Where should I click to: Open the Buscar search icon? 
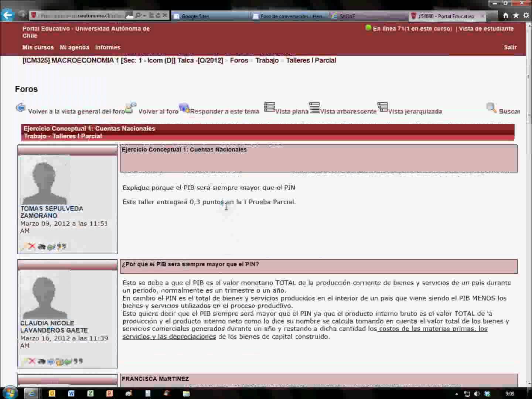click(x=491, y=108)
